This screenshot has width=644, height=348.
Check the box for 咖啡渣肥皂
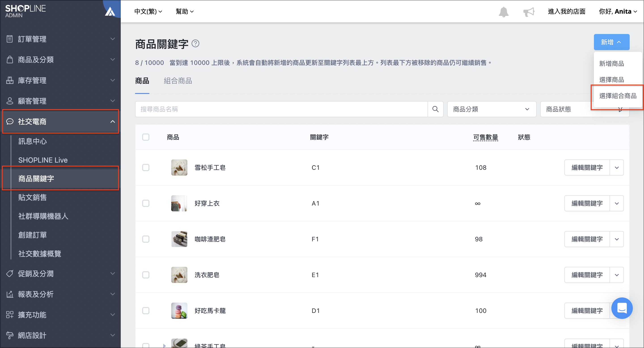[146, 239]
